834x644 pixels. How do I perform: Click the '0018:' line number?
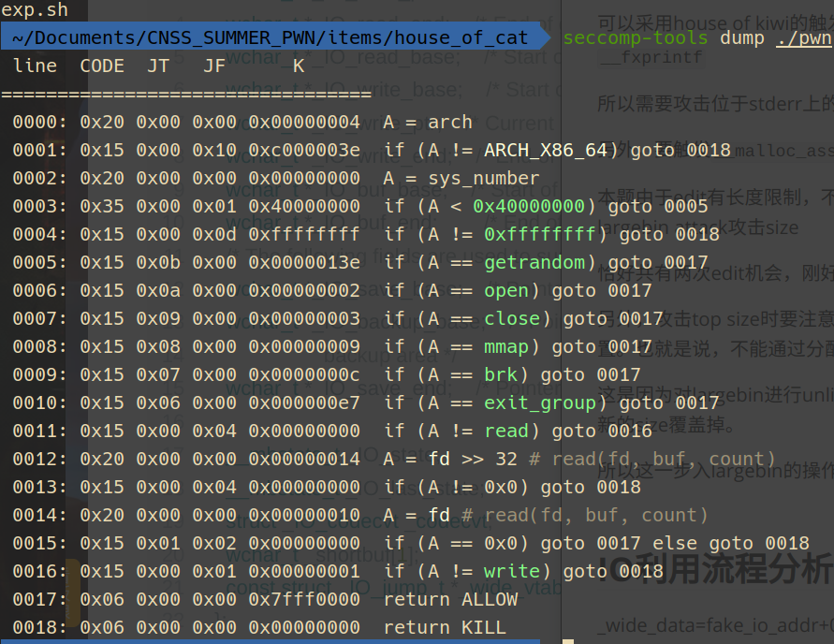pyautogui.click(x=40, y=628)
